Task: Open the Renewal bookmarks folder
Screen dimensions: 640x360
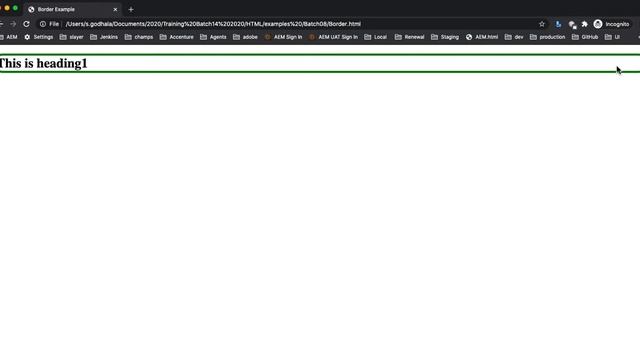Action: pyautogui.click(x=409, y=37)
